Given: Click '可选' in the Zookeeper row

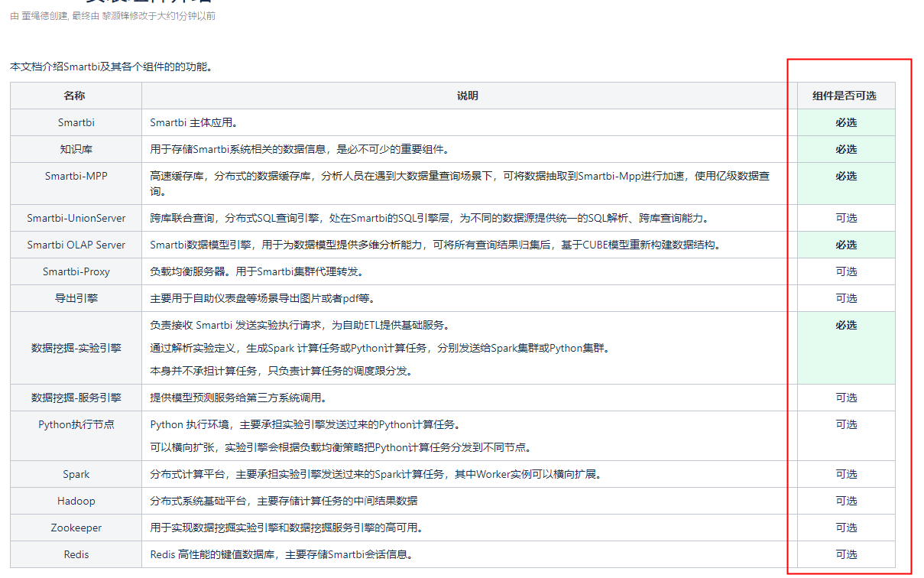Looking at the screenshot, I should pyautogui.click(x=846, y=528).
